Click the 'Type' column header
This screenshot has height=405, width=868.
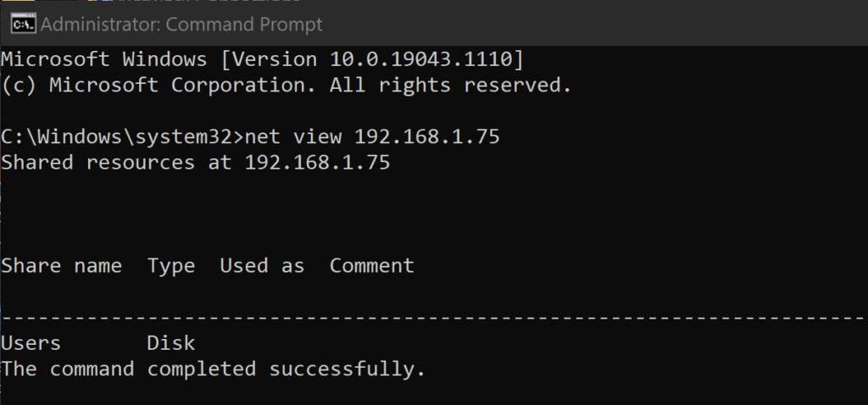pos(170,265)
